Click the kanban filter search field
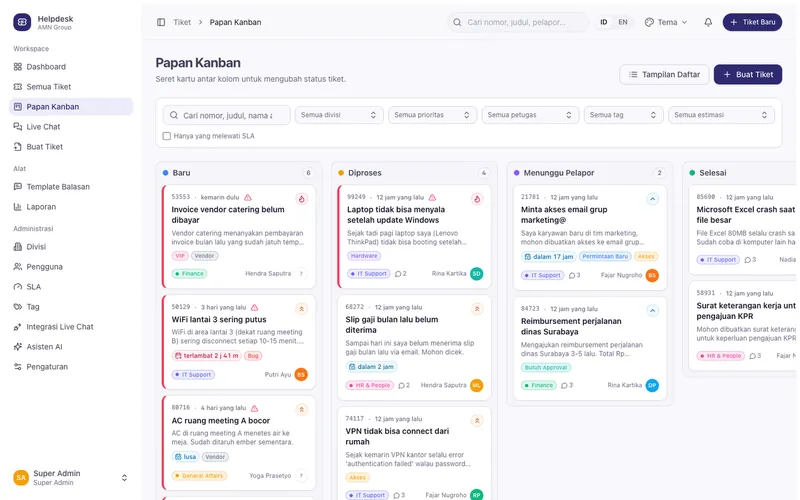 pyautogui.click(x=227, y=115)
